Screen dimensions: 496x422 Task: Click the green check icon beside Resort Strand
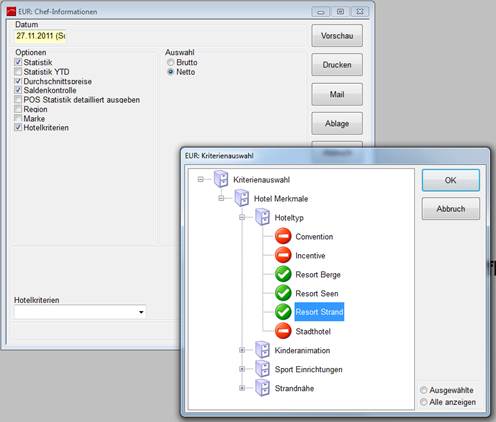(x=283, y=312)
